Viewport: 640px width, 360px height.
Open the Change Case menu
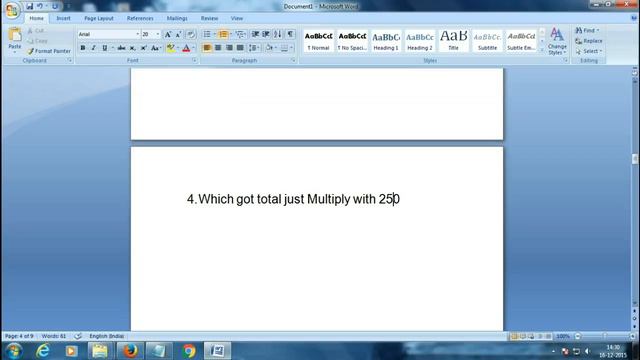click(155, 48)
